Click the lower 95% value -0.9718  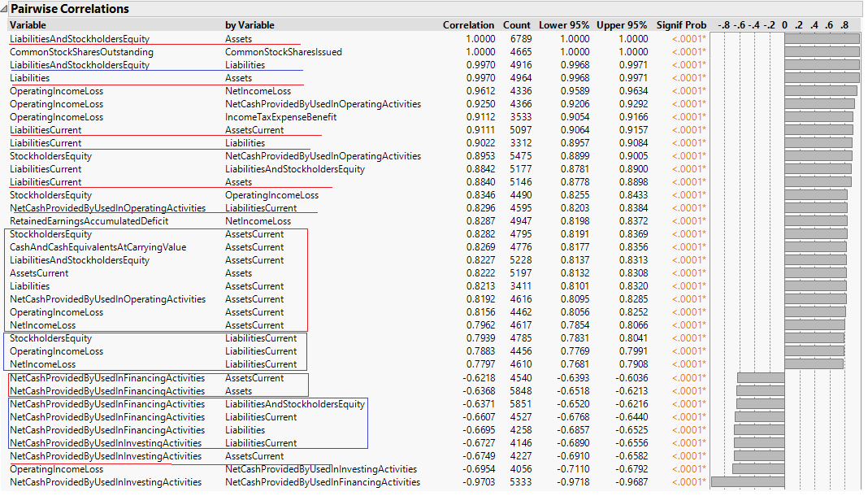pos(573,482)
